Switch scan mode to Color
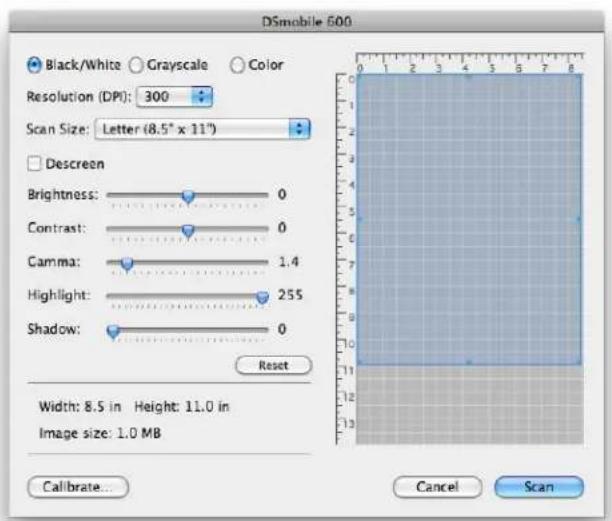The width and height of the screenshot is (612, 521). coord(237,65)
